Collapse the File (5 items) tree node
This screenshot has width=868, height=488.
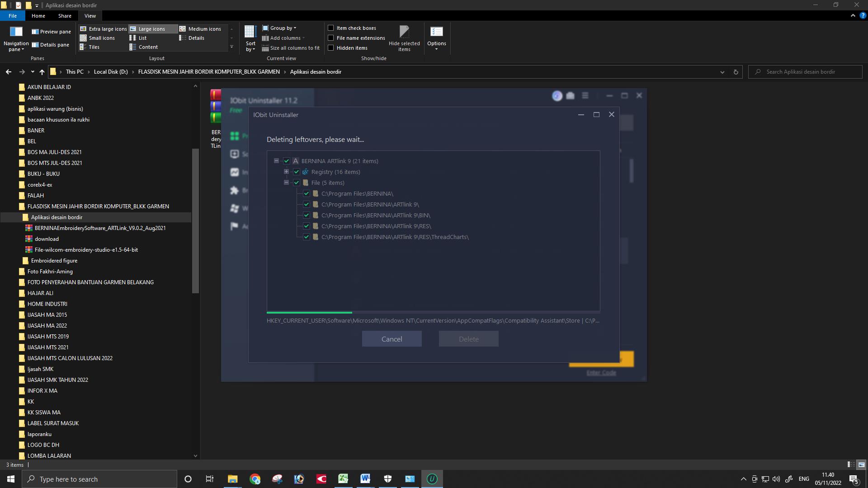tap(286, 183)
